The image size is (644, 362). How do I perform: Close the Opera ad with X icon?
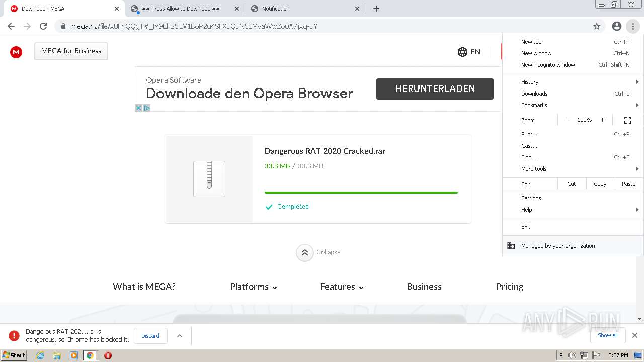(x=139, y=108)
